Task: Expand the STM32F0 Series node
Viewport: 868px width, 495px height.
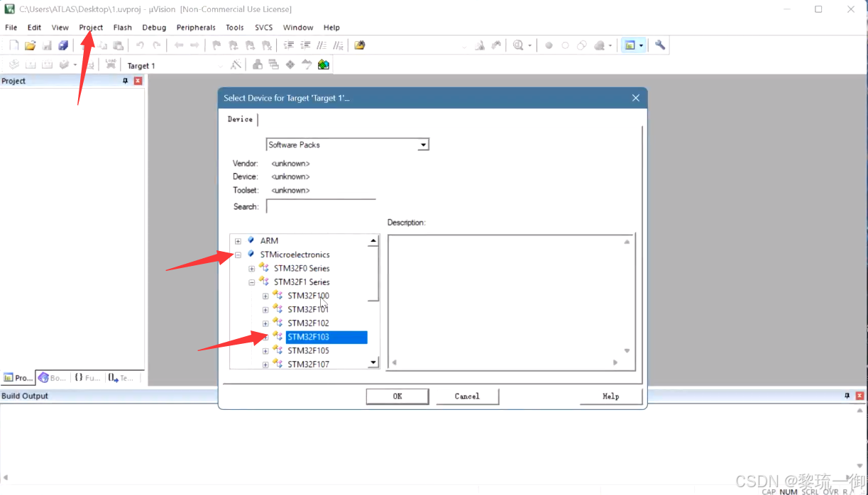Action: [251, 269]
